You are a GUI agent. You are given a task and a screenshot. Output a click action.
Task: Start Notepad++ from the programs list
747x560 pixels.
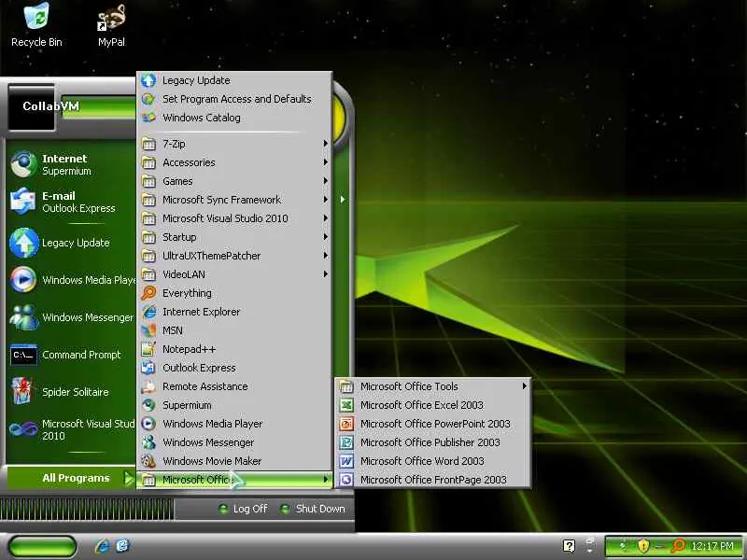234,349
